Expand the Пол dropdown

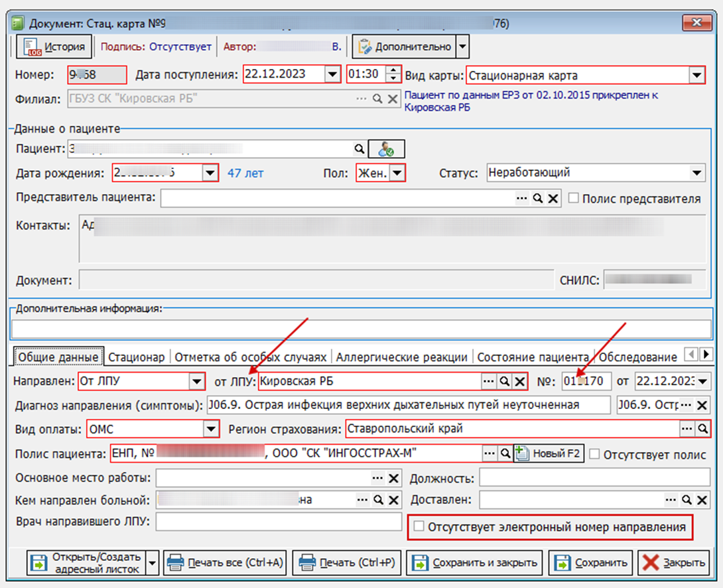pyautogui.click(x=397, y=173)
